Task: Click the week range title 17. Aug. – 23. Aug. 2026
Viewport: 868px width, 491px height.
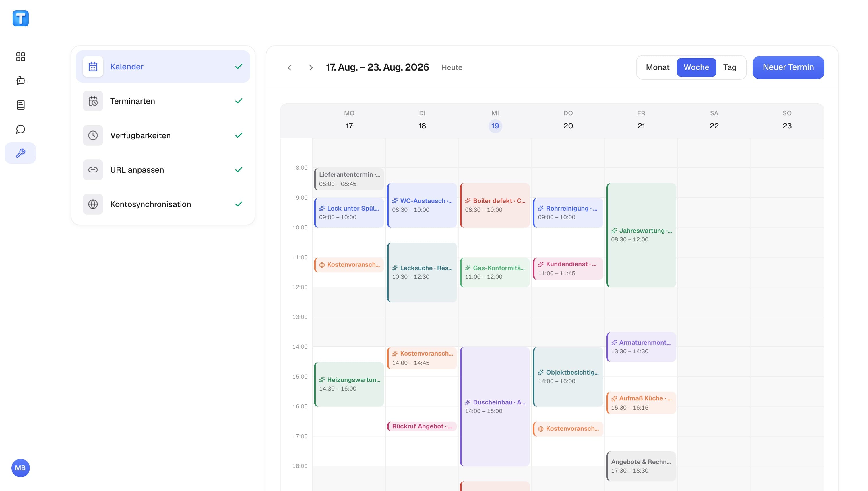Action: click(377, 67)
